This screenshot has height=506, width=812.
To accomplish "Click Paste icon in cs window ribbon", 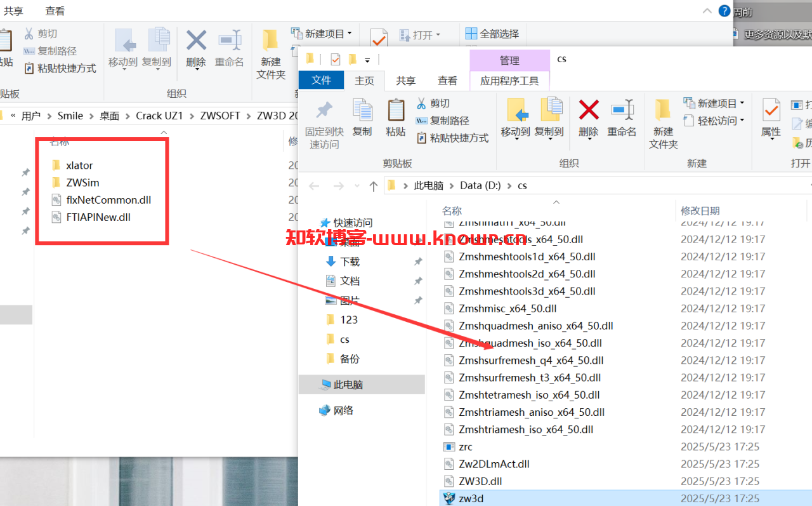I will (x=396, y=111).
